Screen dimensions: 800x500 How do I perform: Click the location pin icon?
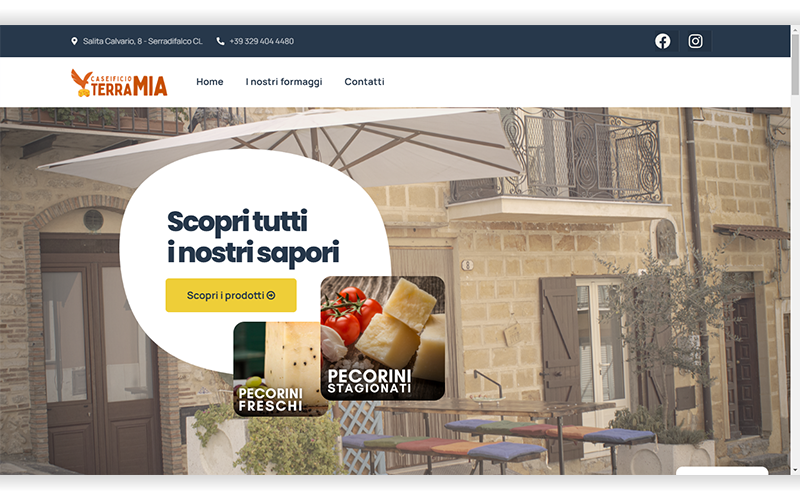click(74, 41)
